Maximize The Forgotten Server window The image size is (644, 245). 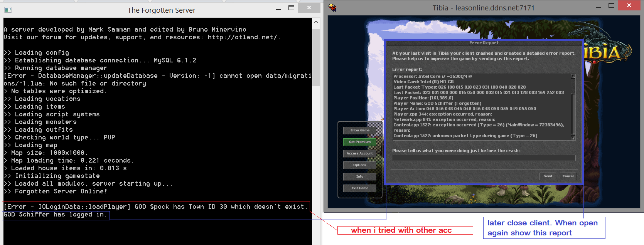[292, 8]
